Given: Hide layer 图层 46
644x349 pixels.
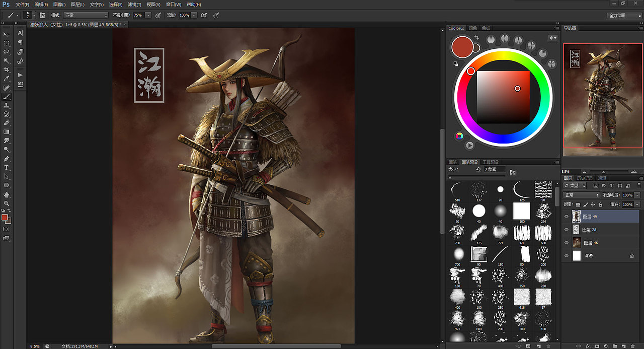Looking at the screenshot, I should [x=567, y=243].
